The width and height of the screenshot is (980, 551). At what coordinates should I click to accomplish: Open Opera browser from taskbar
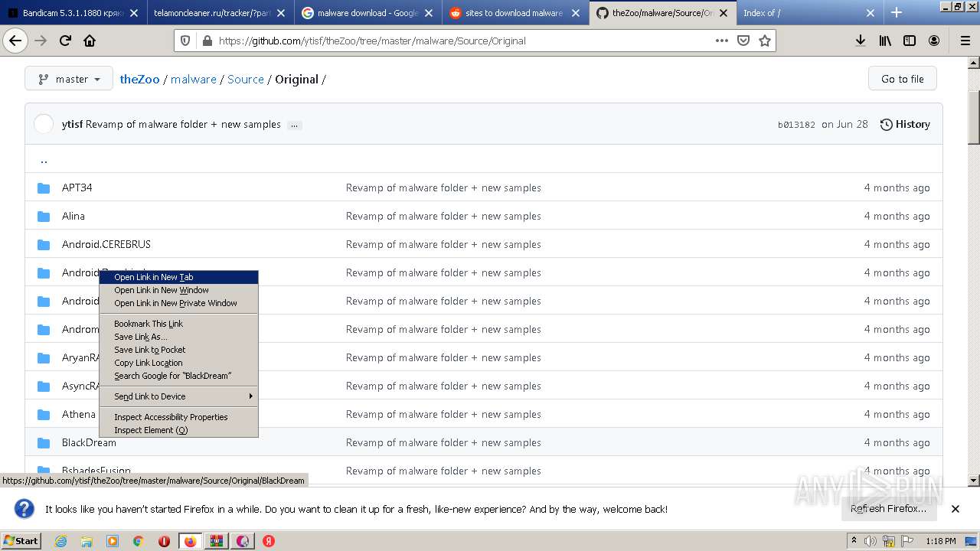coord(164,541)
